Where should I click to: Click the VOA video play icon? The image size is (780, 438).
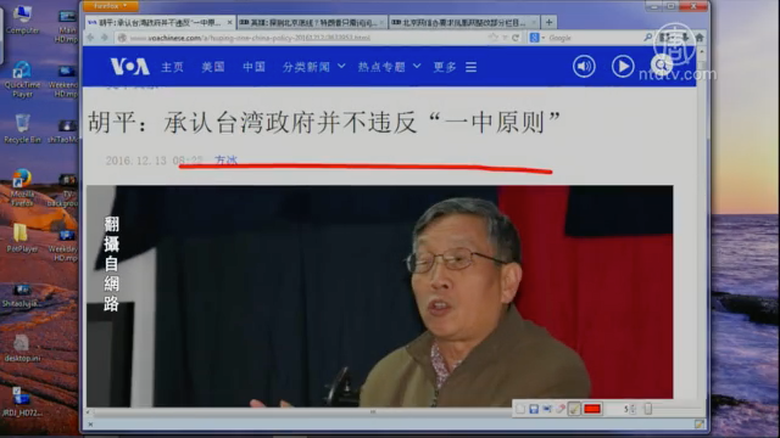tap(623, 66)
